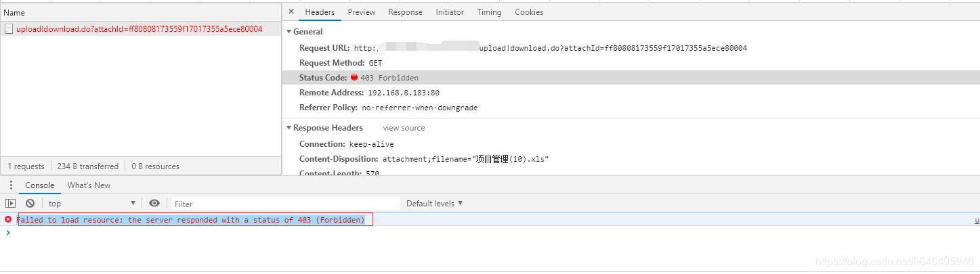This screenshot has height=274, width=980.
Task: Switch to the Response tab
Action: (406, 12)
